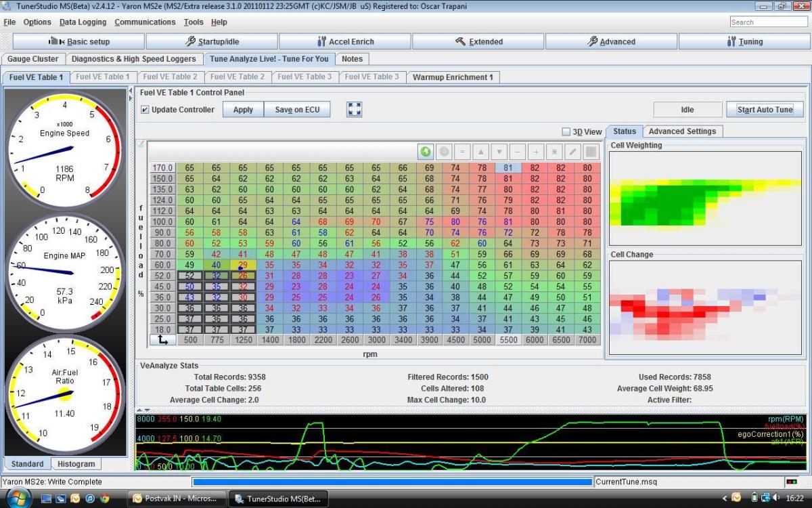This screenshot has height=508, width=812.
Task: Enable the 3D View checkbox
Action: [566, 132]
